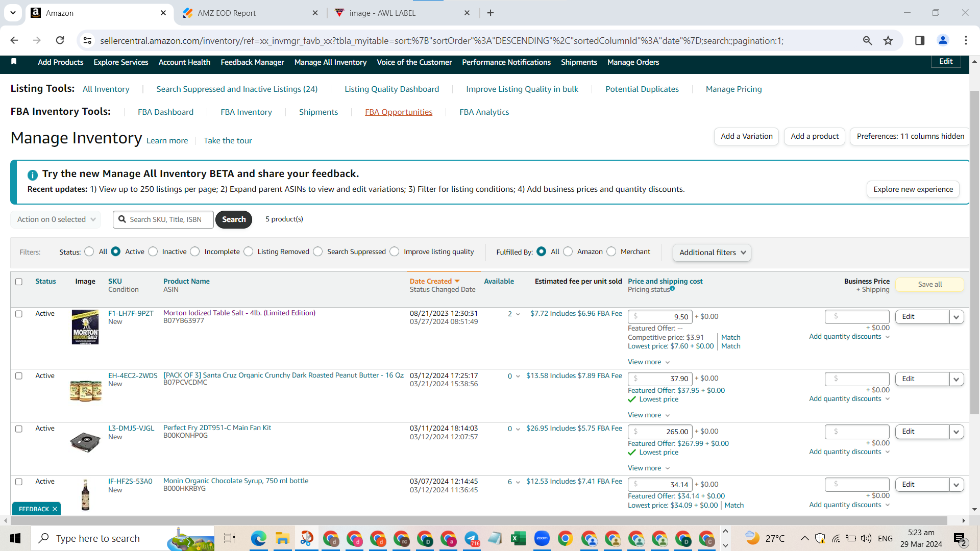Close the AMZ EOD Report tab
Screen dimensions: 980x551
[x=315, y=13]
